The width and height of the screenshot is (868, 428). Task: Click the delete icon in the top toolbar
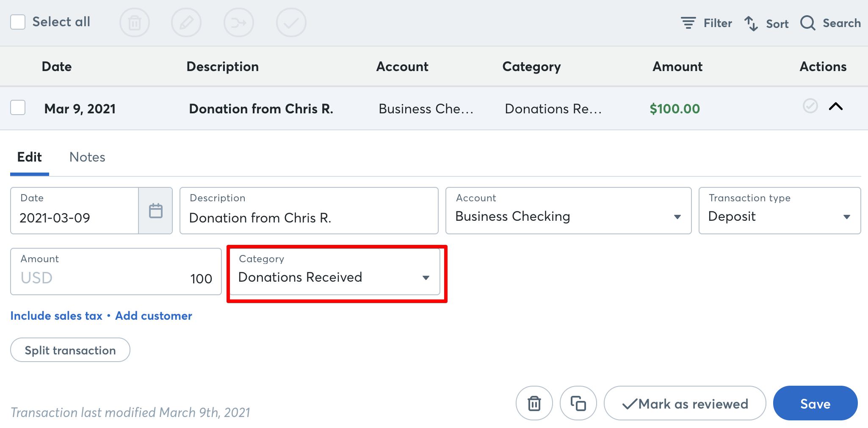135,22
